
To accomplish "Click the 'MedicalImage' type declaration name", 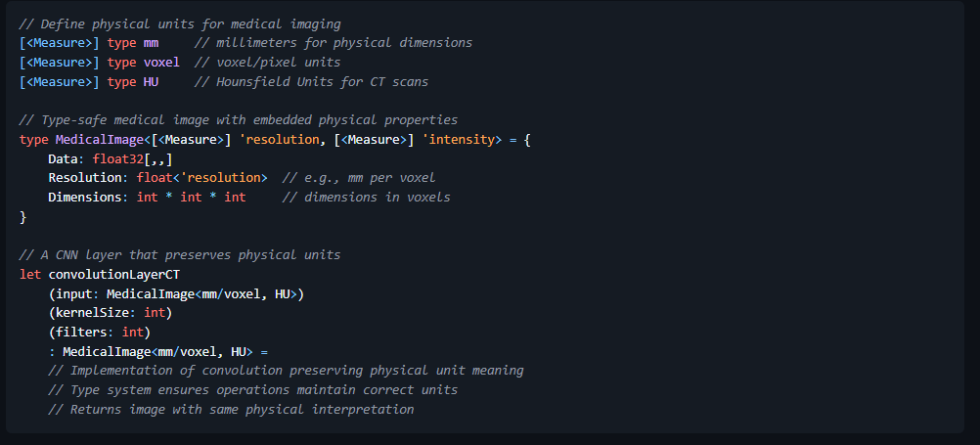I will pyautogui.click(x=100, y=140).
